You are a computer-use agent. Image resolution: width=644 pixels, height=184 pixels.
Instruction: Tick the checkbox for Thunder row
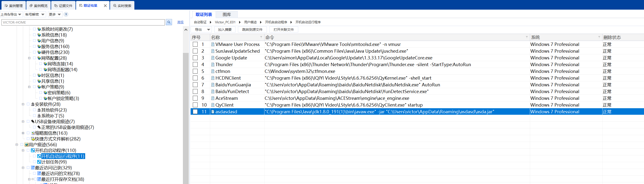pos(195,64)
